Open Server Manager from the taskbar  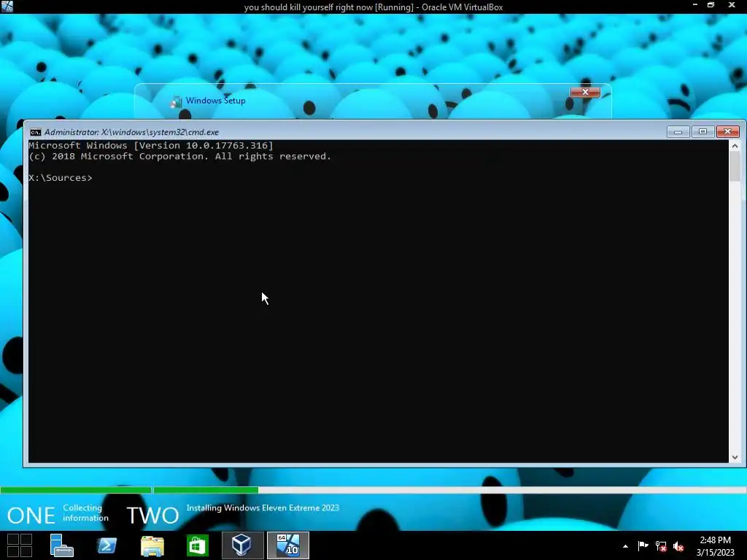61,545
